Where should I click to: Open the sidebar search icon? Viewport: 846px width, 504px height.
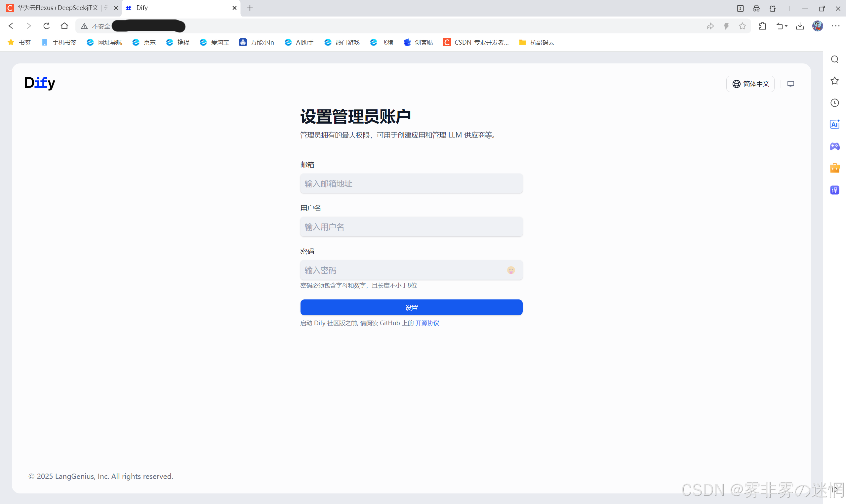(x=834, y=59)
